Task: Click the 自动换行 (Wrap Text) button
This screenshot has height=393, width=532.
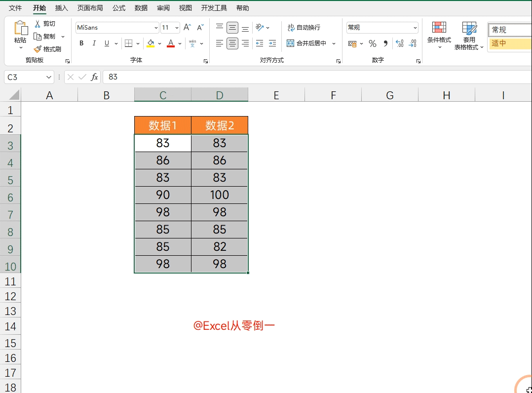Action: pyautogui.click(x=304, y=28)
